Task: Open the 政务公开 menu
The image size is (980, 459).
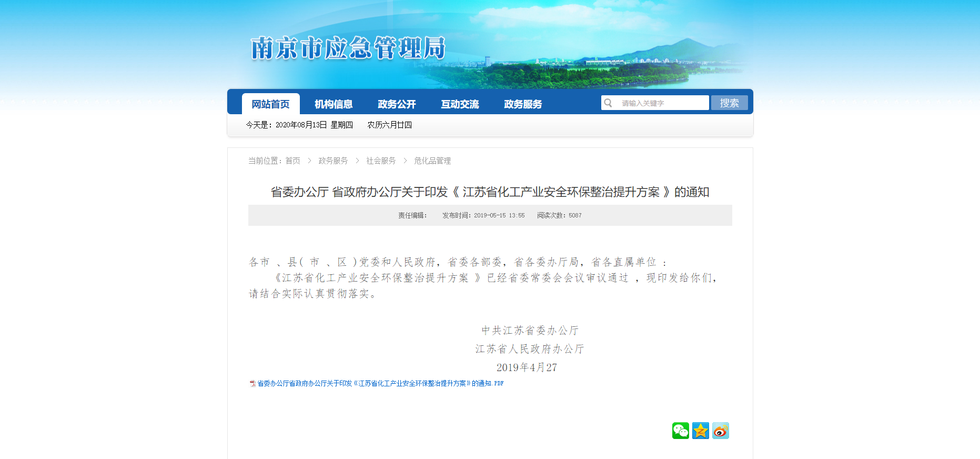Action: pyautogui.click(x=397, y=104)
